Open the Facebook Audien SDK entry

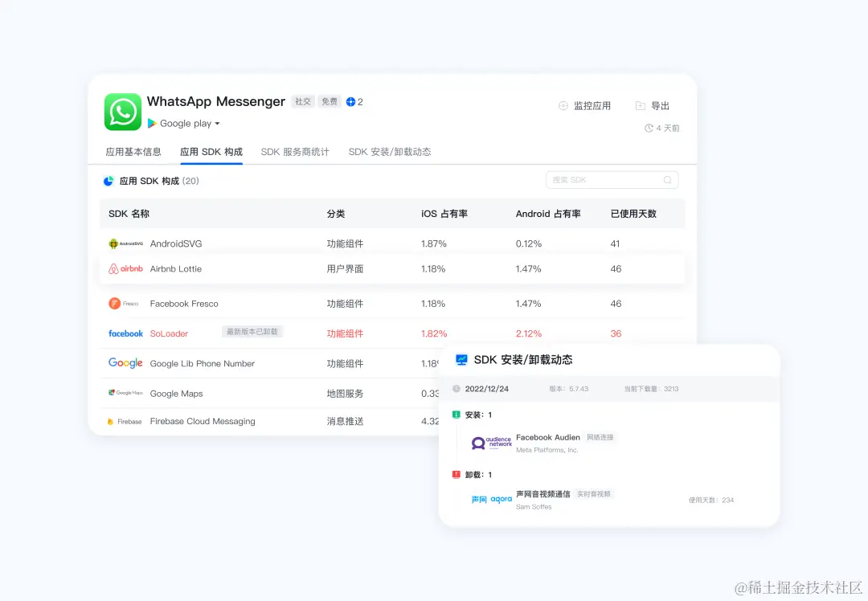pyautogui.click(x=548, y=437)
